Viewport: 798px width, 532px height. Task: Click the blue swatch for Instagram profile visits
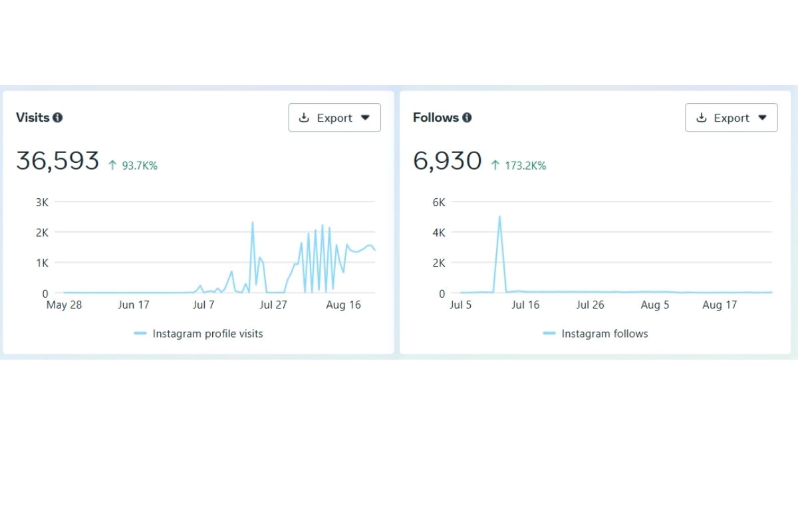pyautogui.click(x=140, y=334)
